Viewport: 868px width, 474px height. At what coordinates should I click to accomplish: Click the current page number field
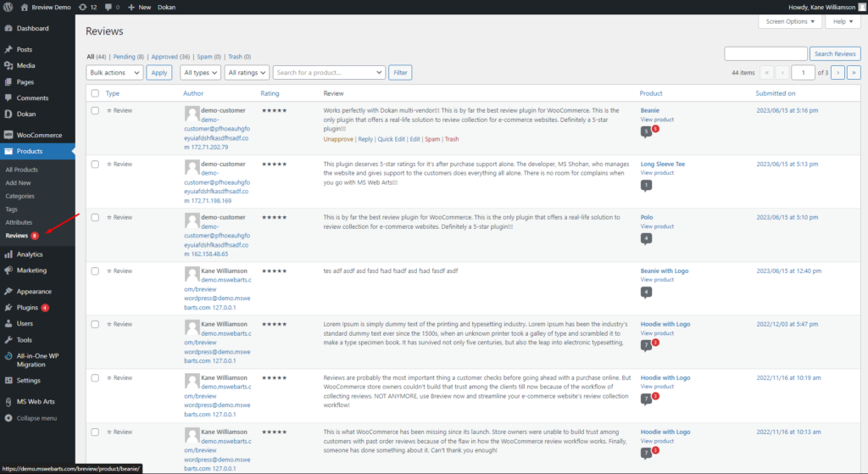tap(803, 73)
